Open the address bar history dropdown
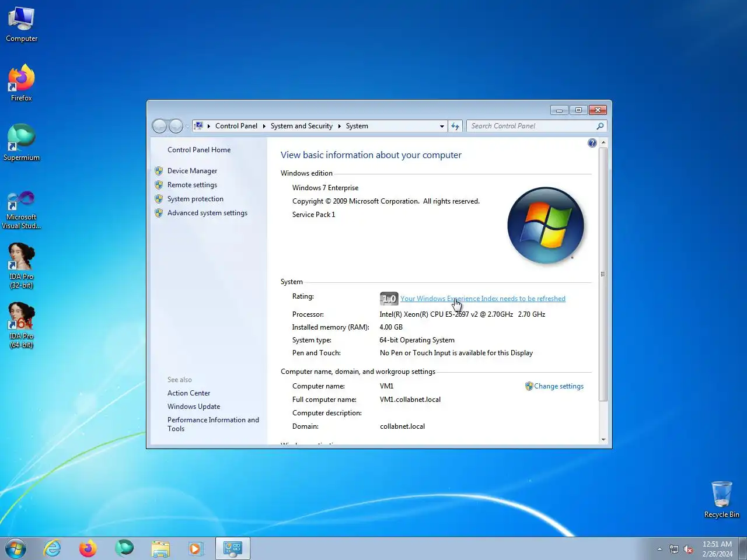The image size is (747, 560). 442,126
